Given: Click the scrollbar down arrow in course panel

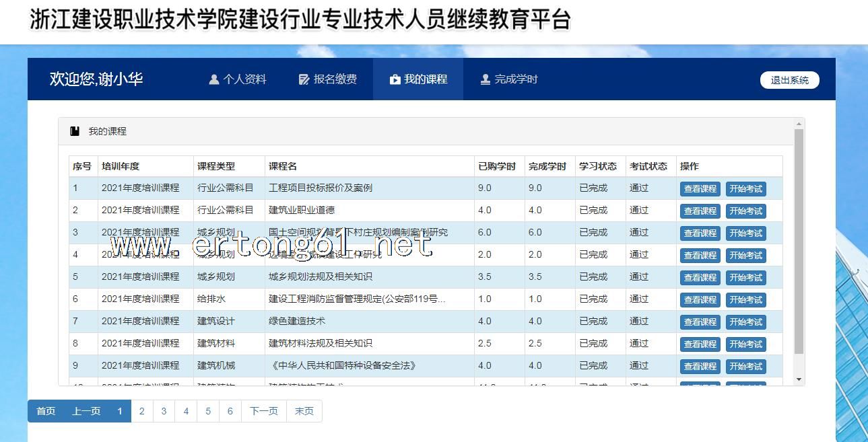Looking at the screenshot, I should (799, 380).
